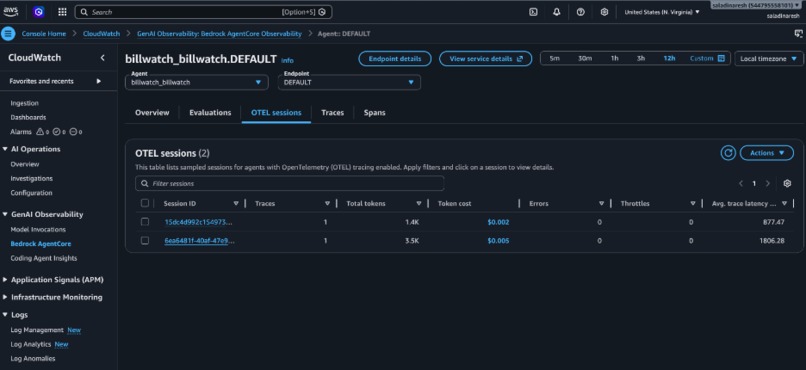Click the Filter sessions input field
This screenshot has height=370, width=806.
pyautogui.click(x=290, y=183)
